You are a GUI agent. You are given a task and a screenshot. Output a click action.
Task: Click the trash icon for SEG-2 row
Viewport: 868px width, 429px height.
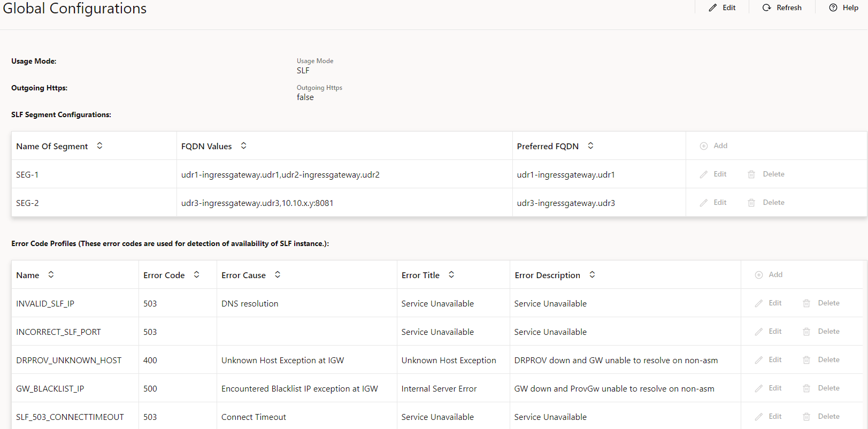click(751, 203)
